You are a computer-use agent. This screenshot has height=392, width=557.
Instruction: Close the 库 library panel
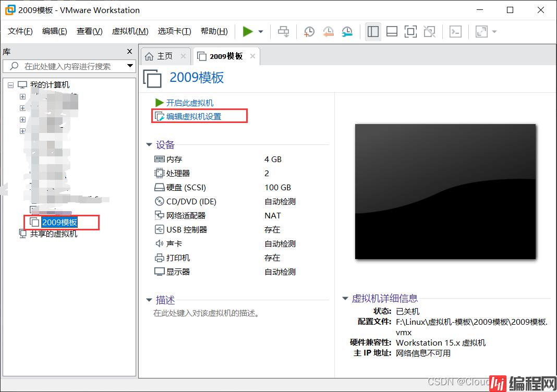coord(130,51)
